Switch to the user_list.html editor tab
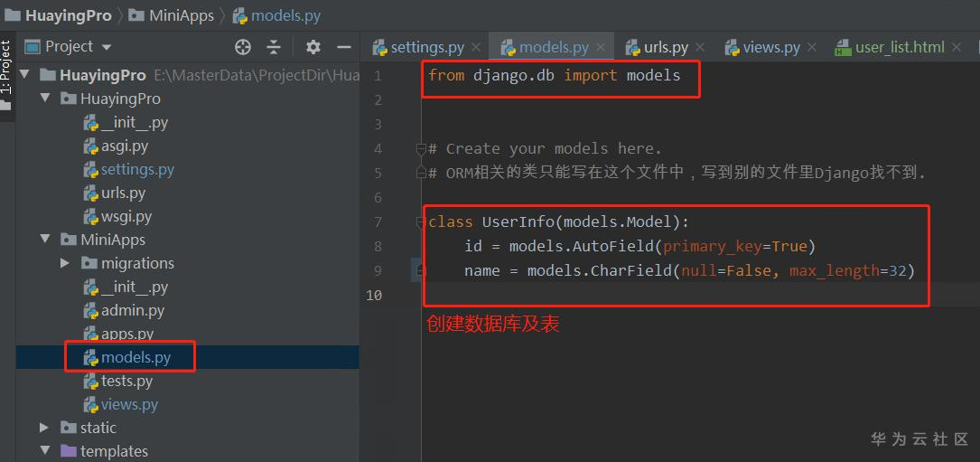This screenshot has width=980, height=462. coord(900,47)
